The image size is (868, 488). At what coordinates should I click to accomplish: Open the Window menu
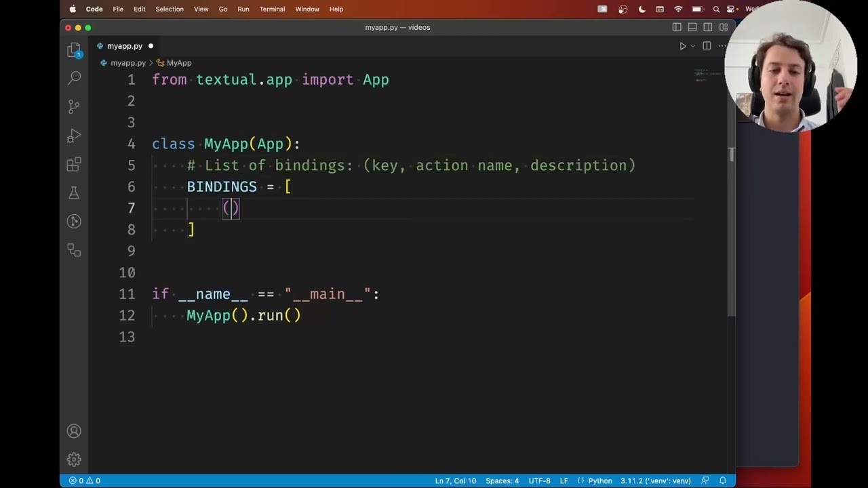(x=307, y=9)
